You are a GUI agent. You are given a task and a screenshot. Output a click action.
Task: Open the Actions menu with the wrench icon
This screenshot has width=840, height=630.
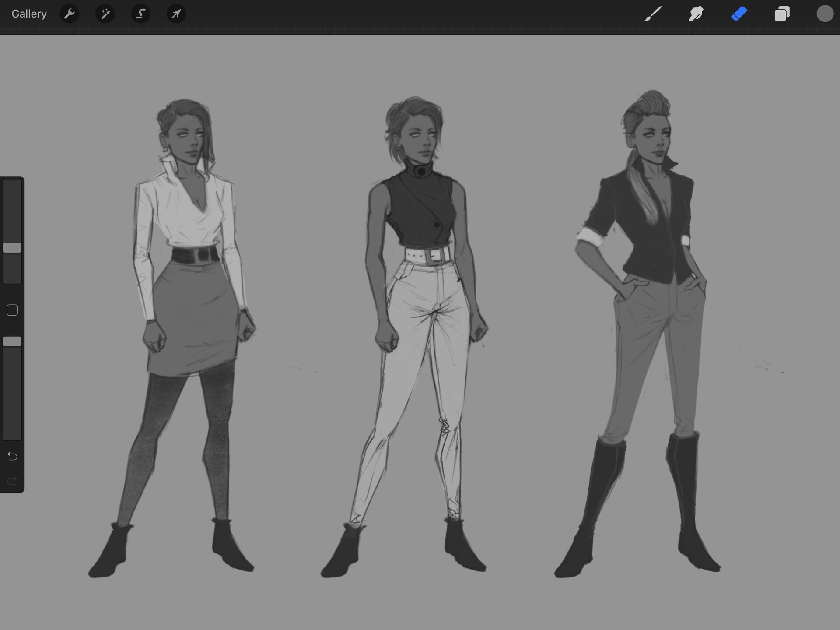click(69, 14)
